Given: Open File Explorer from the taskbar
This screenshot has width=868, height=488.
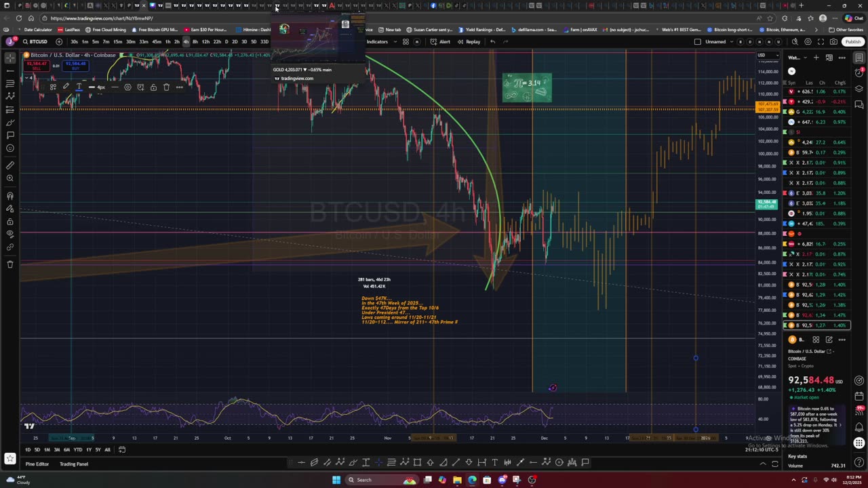Looking at the screenshot, I should [x=458, y=480].
